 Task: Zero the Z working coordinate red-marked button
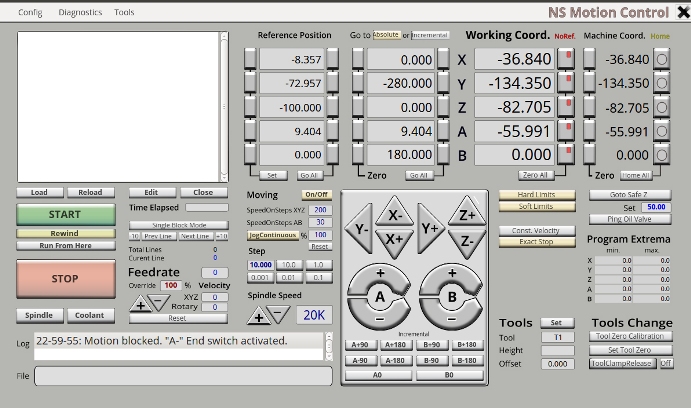point(566,107)
